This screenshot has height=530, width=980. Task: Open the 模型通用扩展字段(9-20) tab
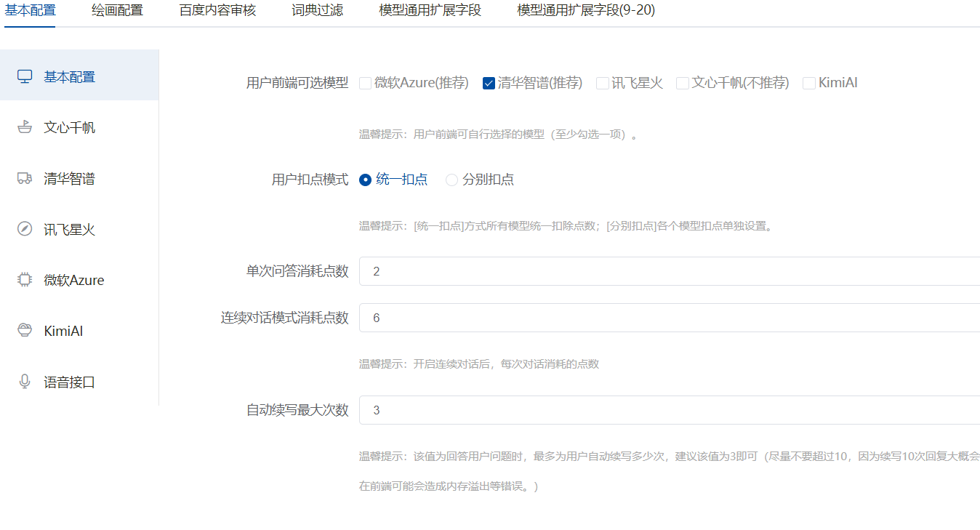[x=586, y=10]
